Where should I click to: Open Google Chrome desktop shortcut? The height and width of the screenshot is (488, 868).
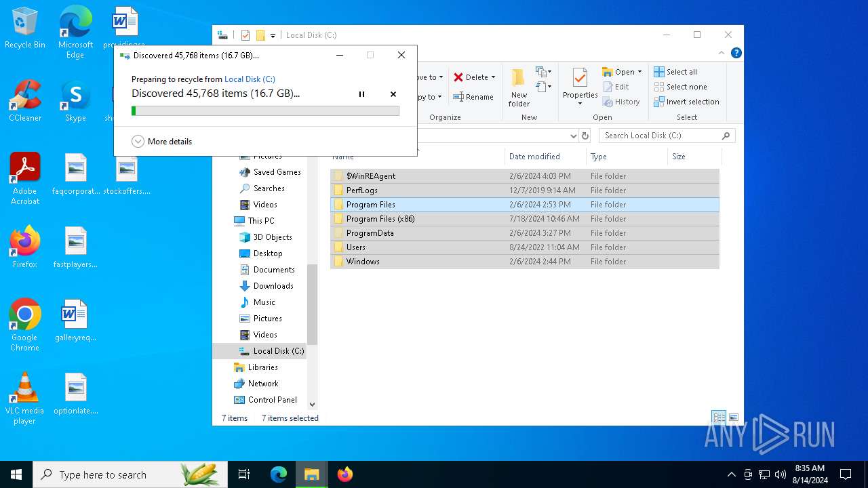tap(25, 325)
